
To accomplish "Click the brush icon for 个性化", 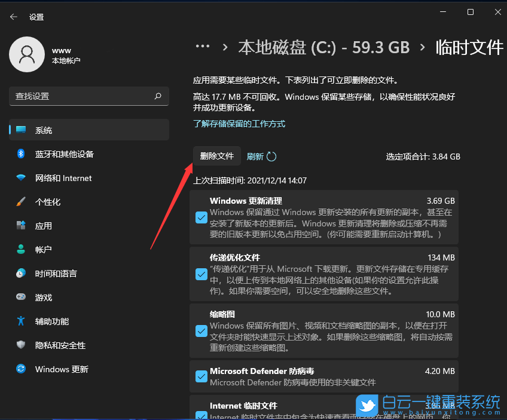I will click(22, 202).
